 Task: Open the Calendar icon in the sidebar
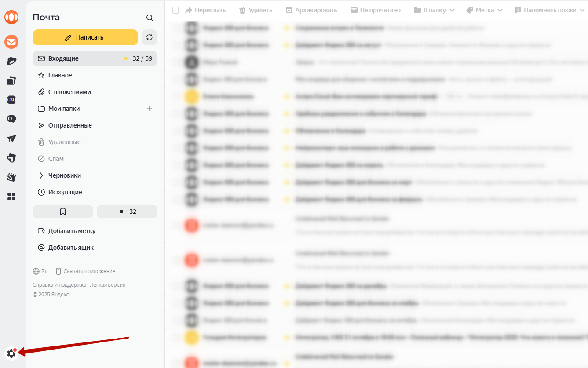coord(11,100)
